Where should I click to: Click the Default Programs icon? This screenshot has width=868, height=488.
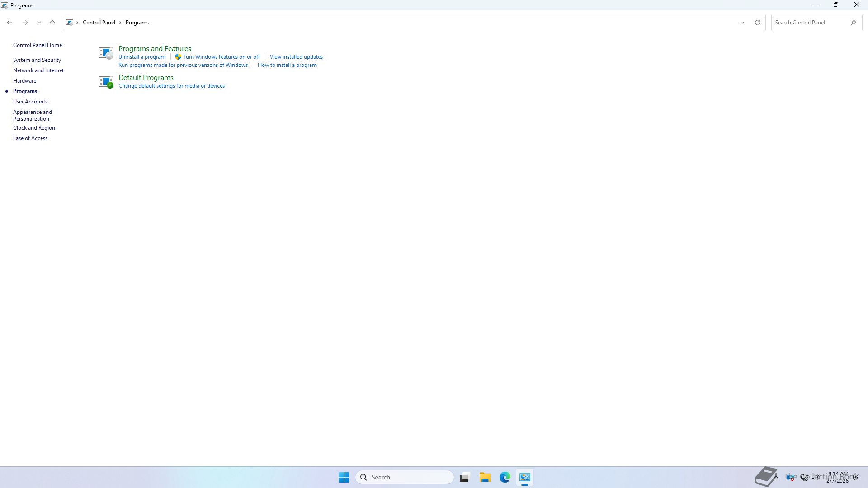click(106, 82)
